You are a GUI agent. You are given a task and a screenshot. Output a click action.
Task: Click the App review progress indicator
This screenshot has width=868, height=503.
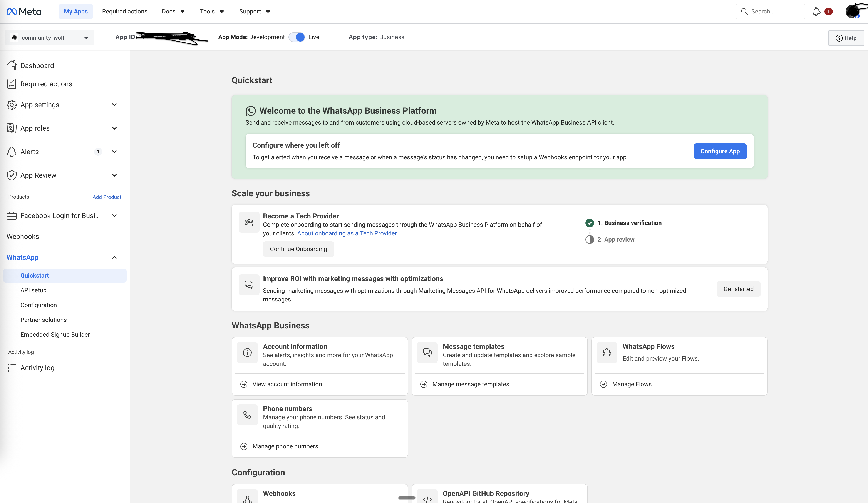tap(590, 239)
